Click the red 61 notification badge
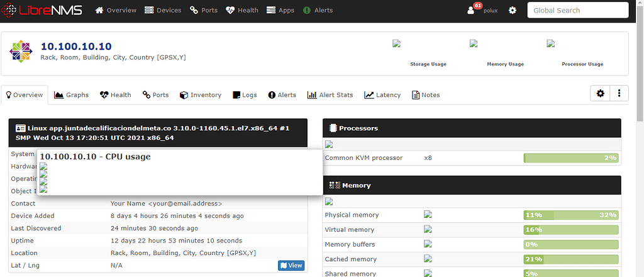Viewport: 644px width, 277px height. (477, 6)
